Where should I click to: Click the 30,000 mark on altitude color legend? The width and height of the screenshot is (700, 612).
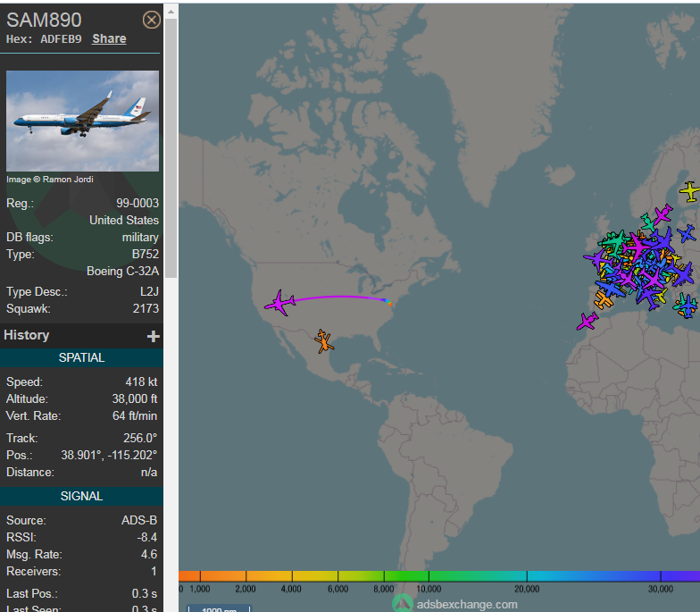point(661,589)
